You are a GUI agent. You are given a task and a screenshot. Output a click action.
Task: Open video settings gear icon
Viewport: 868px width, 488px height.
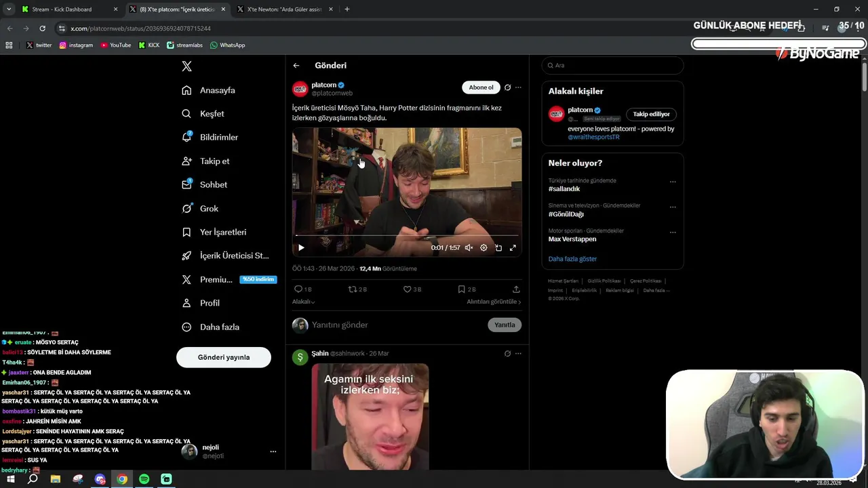coord(484,248)
